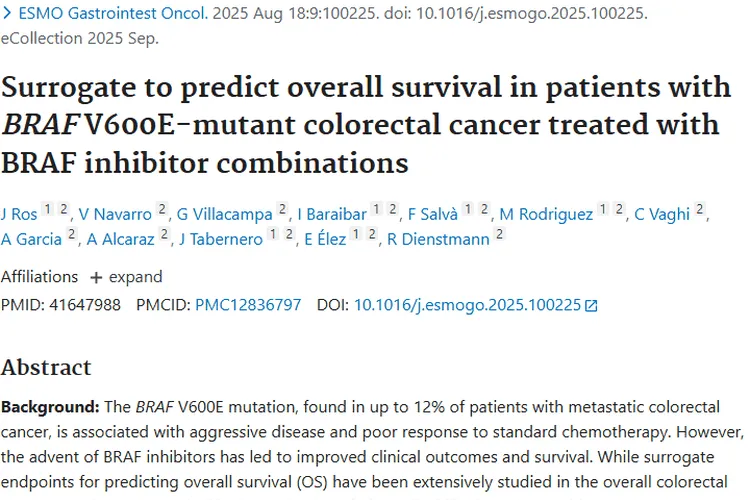Click author G Villacampa link

coord(225,214)
